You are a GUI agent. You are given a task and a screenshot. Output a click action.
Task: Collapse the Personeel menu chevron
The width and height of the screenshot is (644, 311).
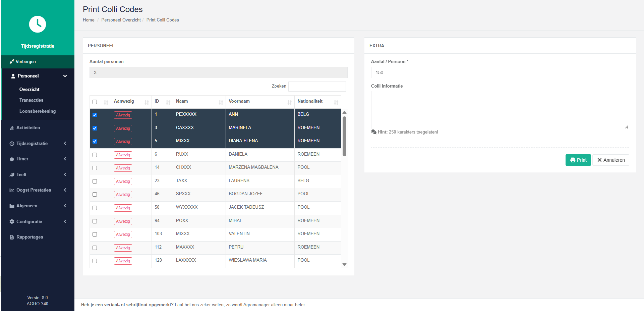pyautogui.click(x=65, y=76)
